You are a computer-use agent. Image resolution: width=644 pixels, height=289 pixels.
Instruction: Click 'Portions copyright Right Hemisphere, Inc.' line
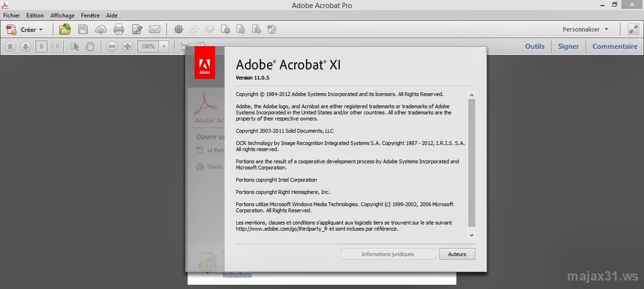[283, 192]
